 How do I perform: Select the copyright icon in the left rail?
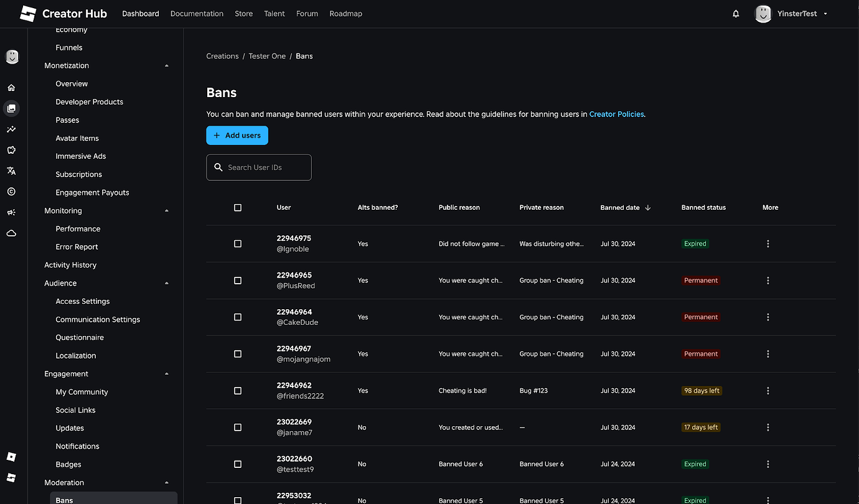(x=11, y=191)
